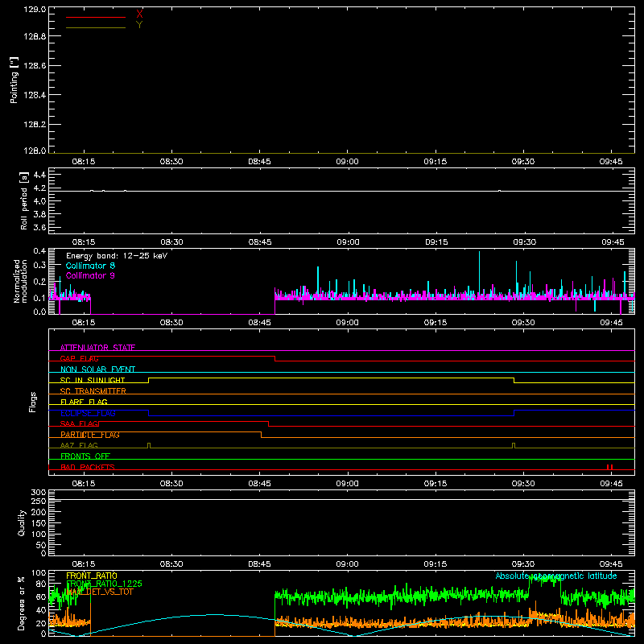
Task: Select the X legend label in Pointing panel
Action: click(x=139, y=14)
